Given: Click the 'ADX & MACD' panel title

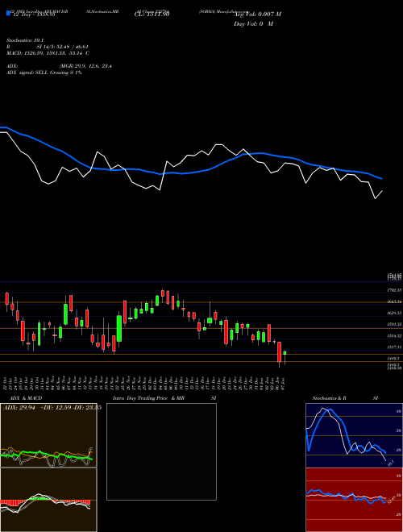Looking at the screenshot, I should coord(26,398).
